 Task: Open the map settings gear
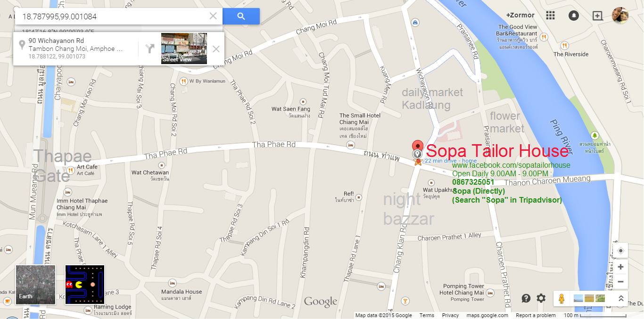tap(541, 298)
